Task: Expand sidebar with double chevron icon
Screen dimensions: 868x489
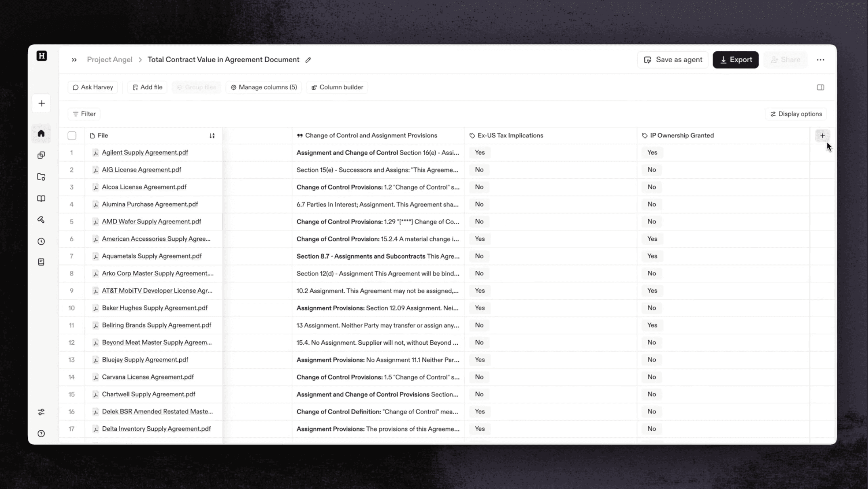Action: 74,60
